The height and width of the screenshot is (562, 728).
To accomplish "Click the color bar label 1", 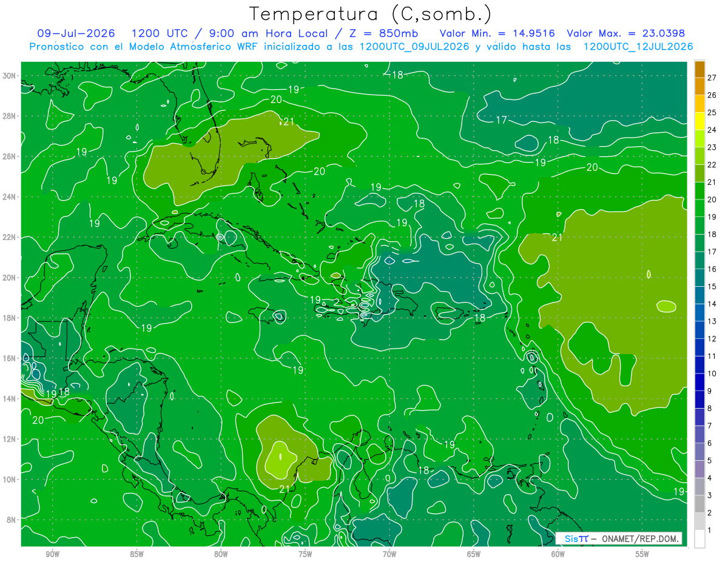I will pyautogui.click(x=710, y=530).
